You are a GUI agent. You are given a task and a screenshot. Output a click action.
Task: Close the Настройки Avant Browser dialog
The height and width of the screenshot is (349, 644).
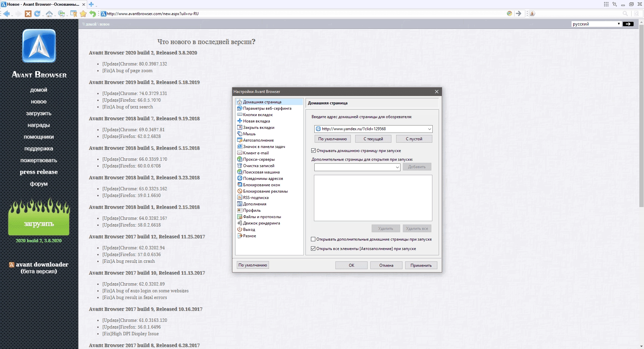tap(436, 92)
